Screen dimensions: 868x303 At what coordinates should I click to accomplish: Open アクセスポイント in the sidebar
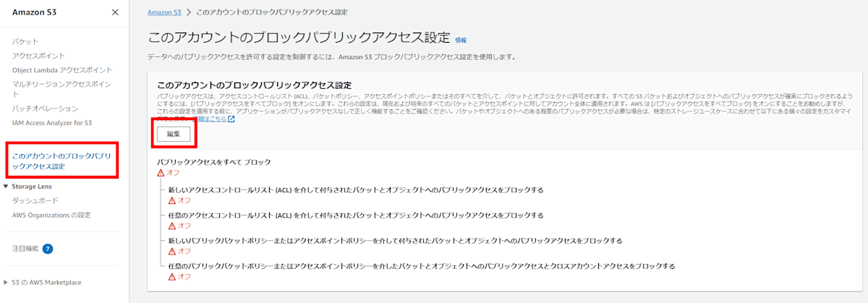tap(38, 56)
